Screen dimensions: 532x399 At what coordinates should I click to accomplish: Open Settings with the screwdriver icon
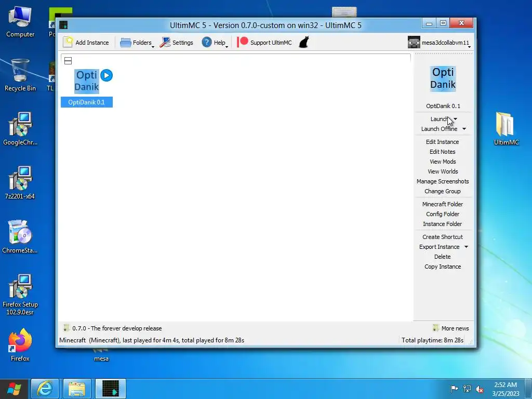pyautogui.click(x=165, y=43)
